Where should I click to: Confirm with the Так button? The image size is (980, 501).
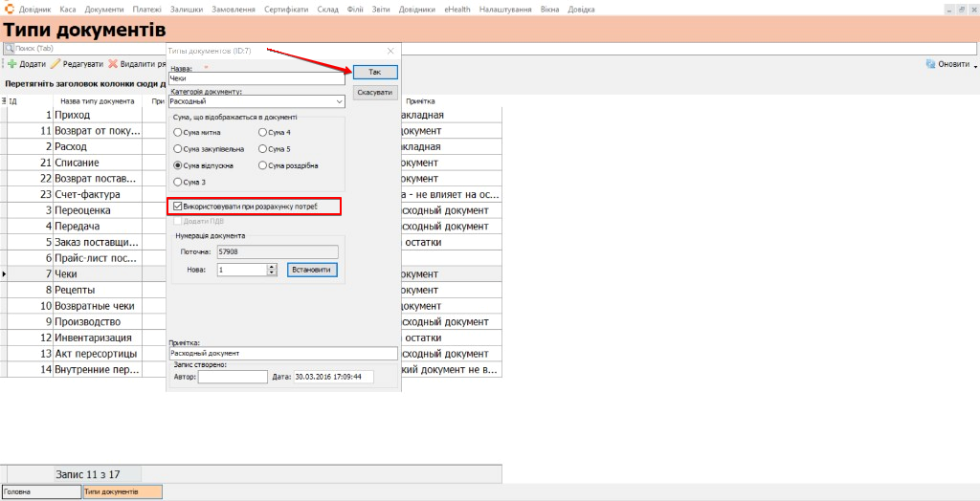375,72
